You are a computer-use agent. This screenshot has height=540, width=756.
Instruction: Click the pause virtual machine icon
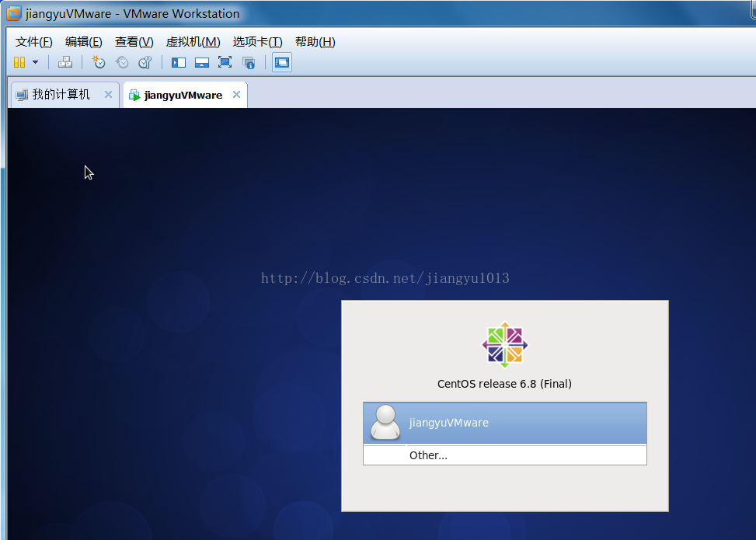[19, 62]
